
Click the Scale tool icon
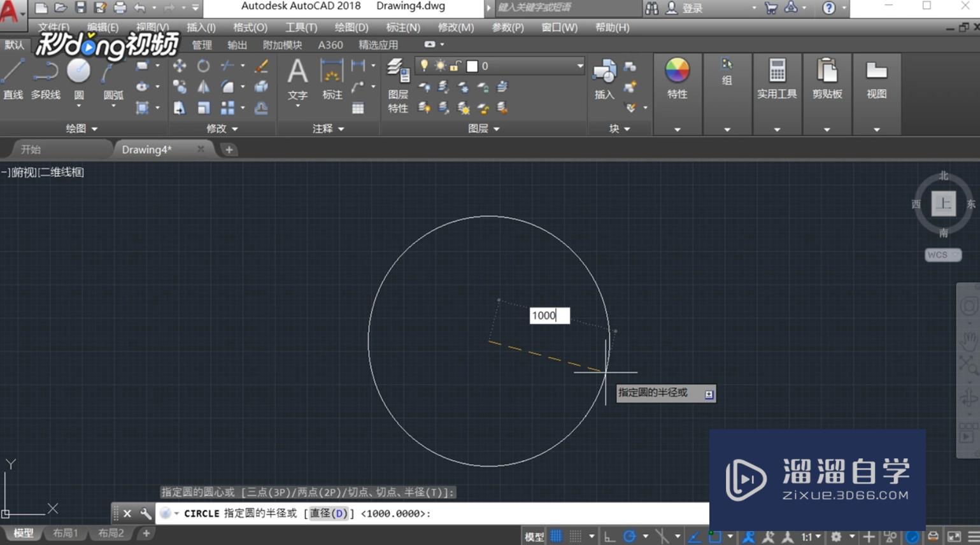click(x=203, y=108)
